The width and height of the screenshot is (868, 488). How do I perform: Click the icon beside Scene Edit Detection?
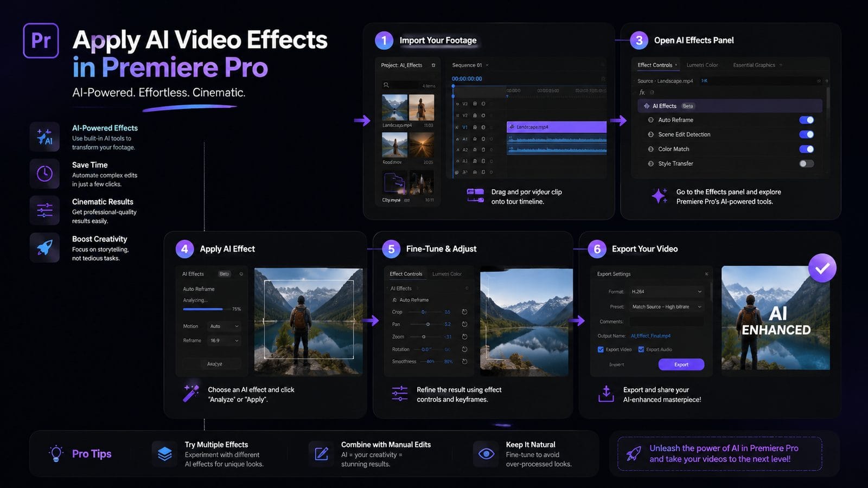pos(650,134)
